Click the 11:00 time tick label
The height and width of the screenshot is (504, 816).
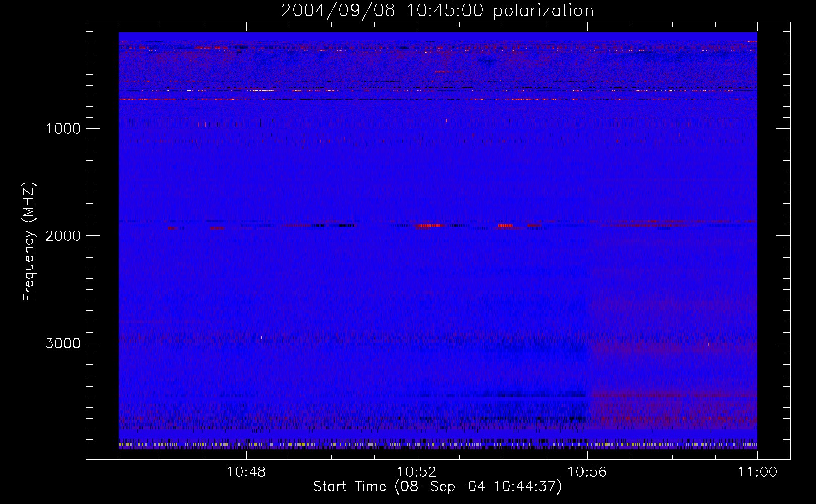(x=757, y=472)
